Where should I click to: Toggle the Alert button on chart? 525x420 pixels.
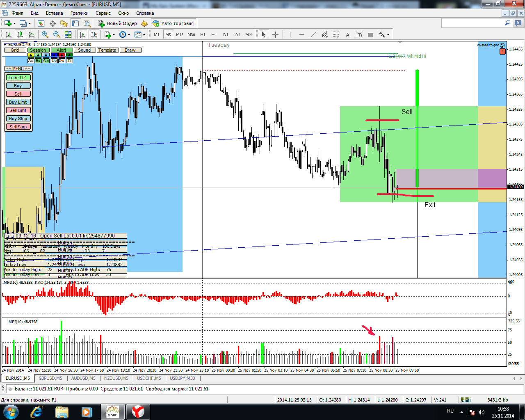[x=62, y=50]
